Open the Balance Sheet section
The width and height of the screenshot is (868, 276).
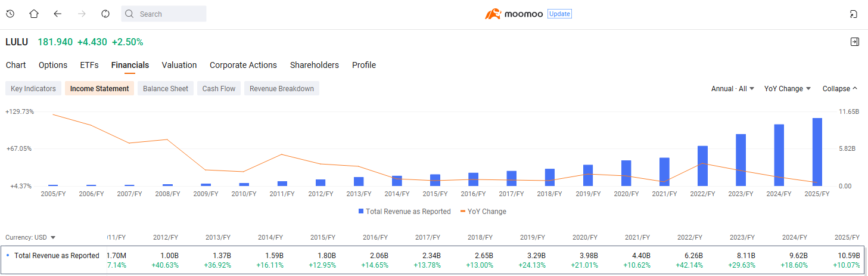[166, 88]
